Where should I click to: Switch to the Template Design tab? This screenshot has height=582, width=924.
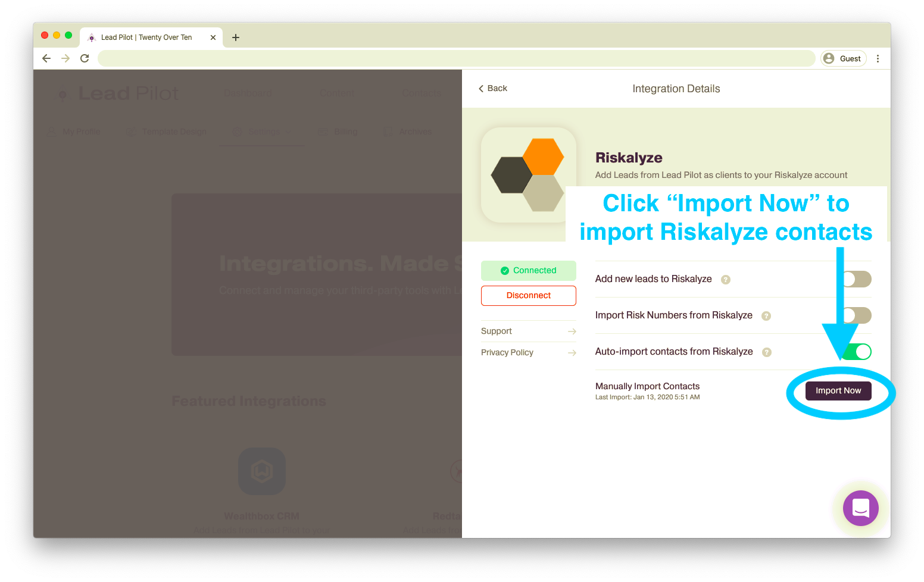point(167,132)
